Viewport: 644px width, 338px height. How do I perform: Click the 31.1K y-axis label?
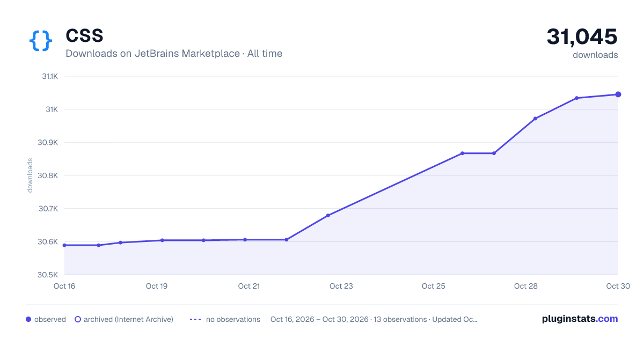(x=49, y=76)
